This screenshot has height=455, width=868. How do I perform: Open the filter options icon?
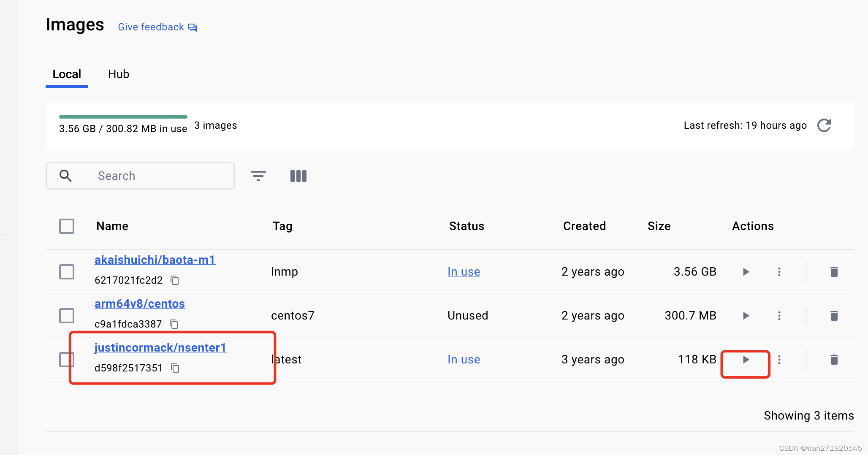pos(258,176)
